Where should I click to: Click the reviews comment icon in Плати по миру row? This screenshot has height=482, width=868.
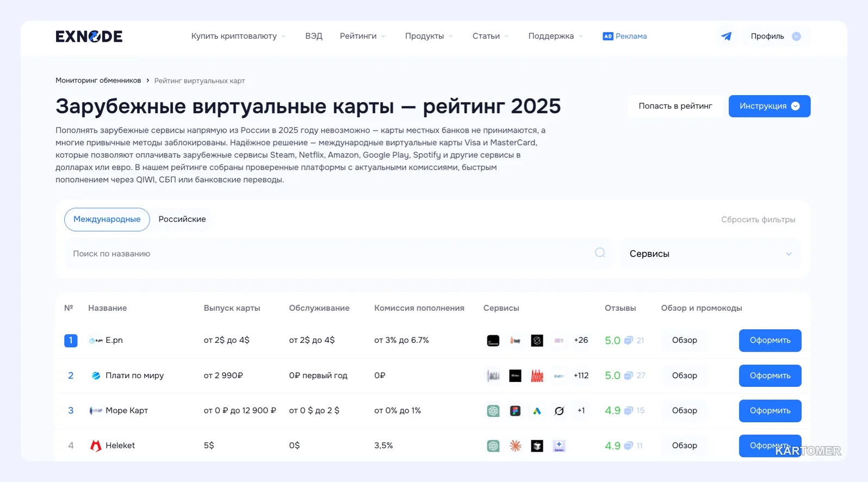628,375
